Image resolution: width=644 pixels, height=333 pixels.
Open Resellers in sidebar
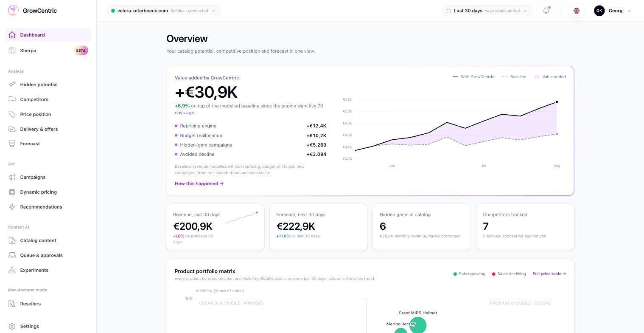point(48,304)
